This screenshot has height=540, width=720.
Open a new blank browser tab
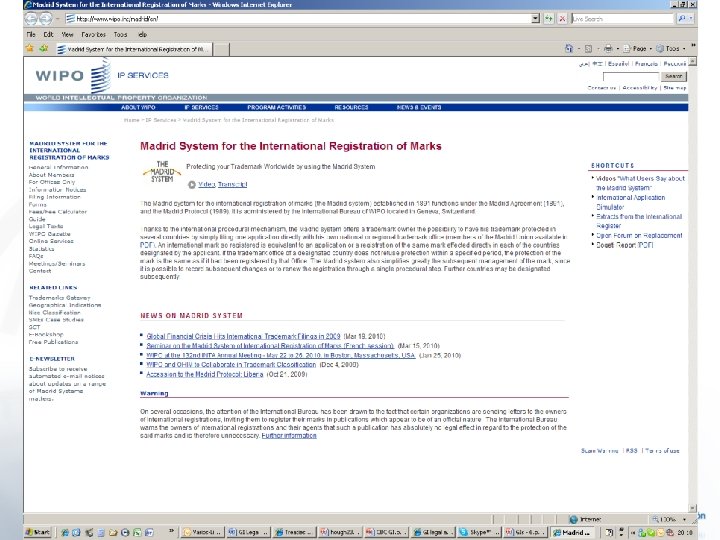tap(221, 49)
